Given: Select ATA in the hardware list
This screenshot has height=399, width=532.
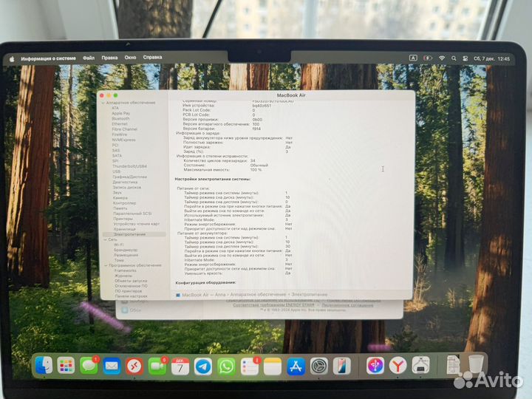Looking at the screenshot, I should click(x=115, y=108).
